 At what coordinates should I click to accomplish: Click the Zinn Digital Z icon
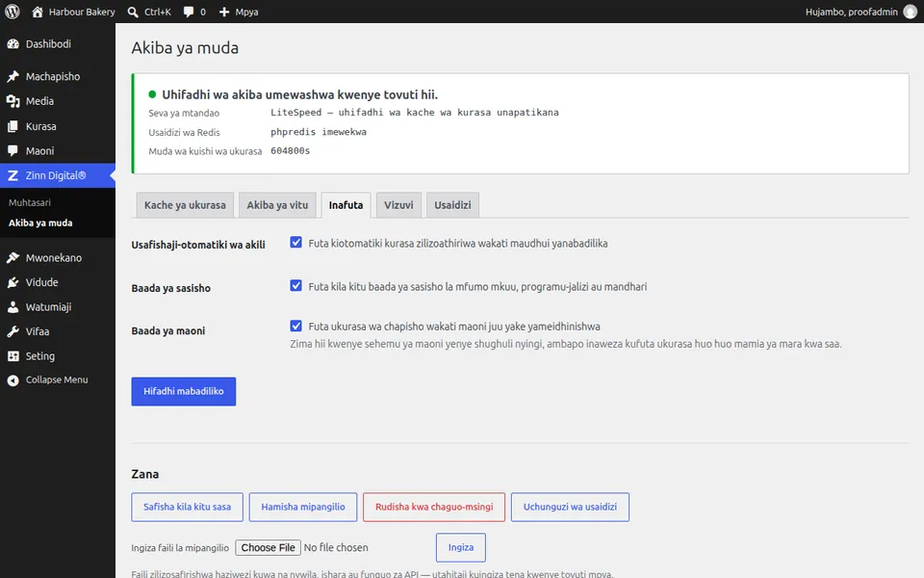click(x=13, y=175)
